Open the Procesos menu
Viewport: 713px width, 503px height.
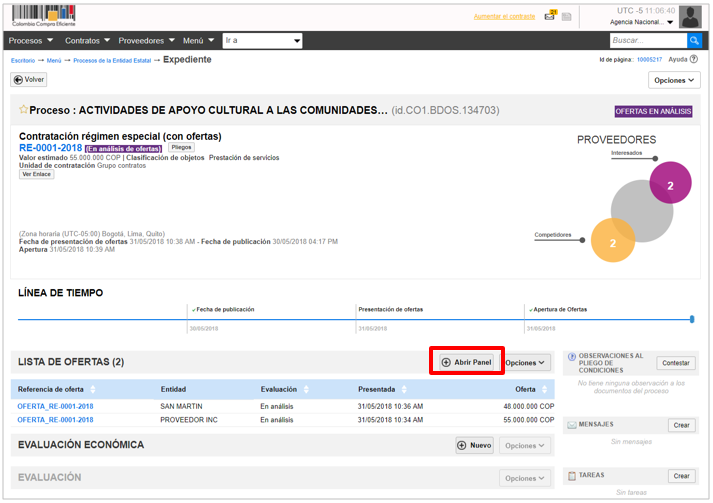(30, 40)
